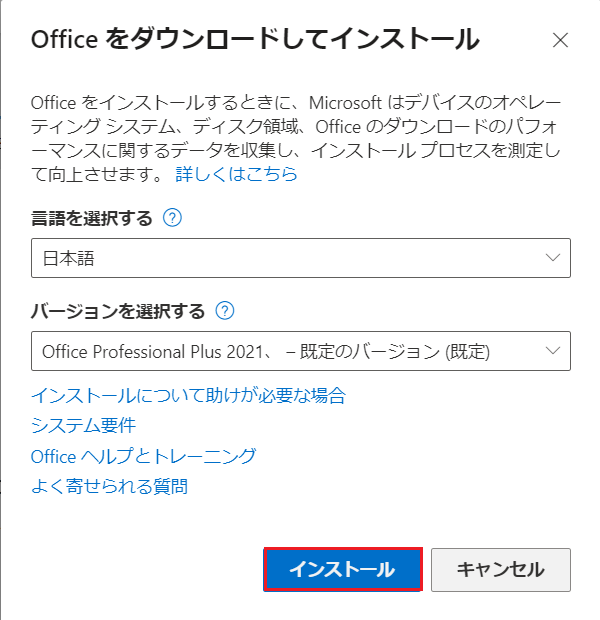Follow the インストールについて助けが必要な場合 link

pos(188,395)
